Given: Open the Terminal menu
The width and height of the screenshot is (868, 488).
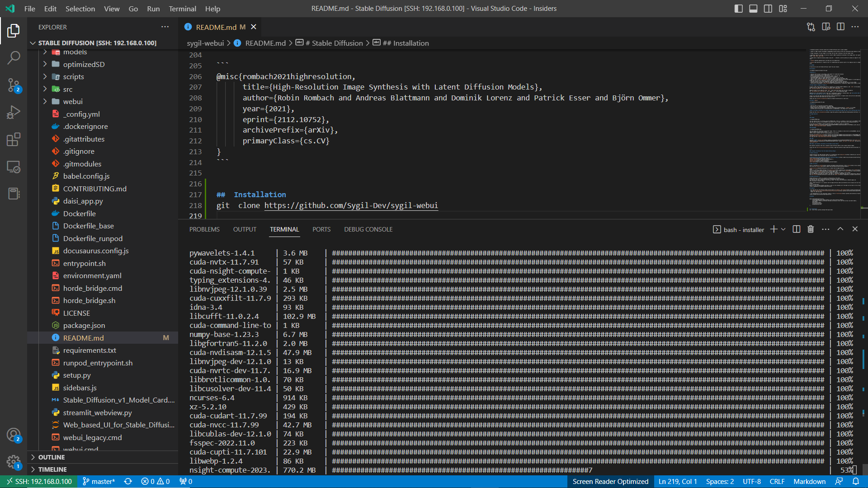Looking at the screenshot, I should click(x=182, y=9).
